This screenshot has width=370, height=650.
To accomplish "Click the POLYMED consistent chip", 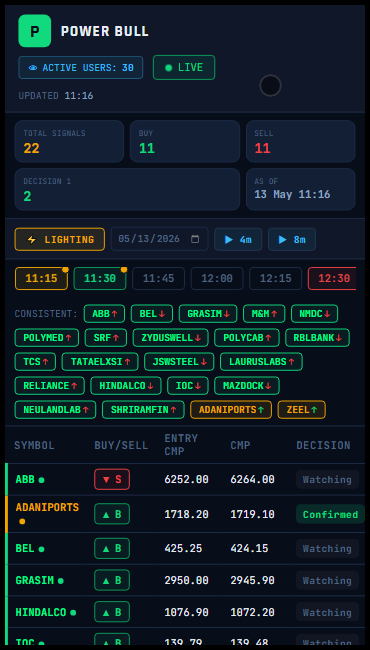I will point(47,338).
